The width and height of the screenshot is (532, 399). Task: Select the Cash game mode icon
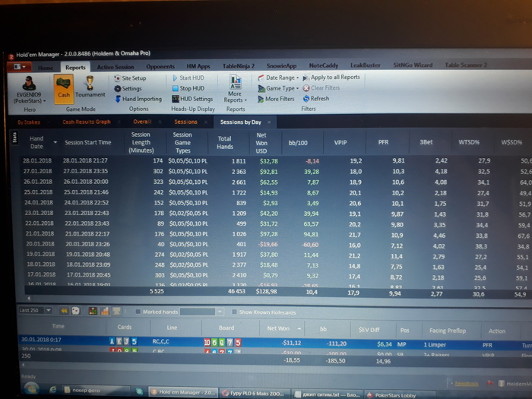[x=63, y=89]
